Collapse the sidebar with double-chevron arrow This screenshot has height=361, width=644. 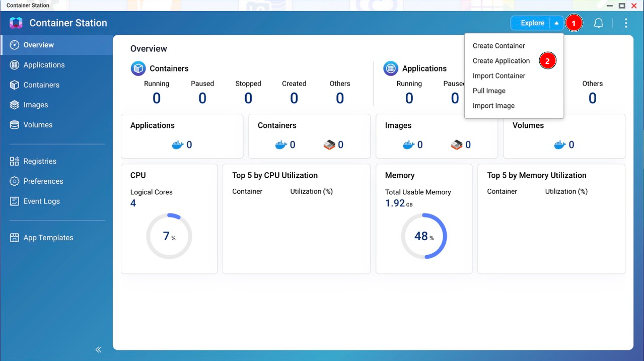pyautogui.click(x=99, y=349)
